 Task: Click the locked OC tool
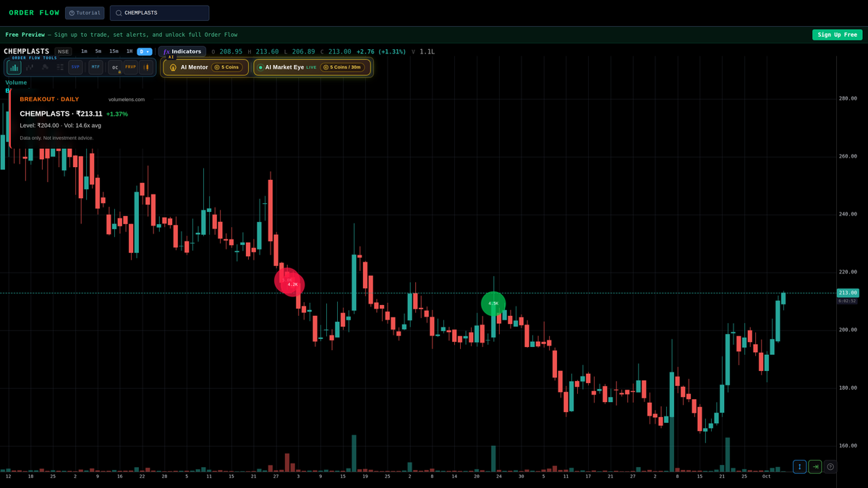pyautogui.click(x=115, y=67)
